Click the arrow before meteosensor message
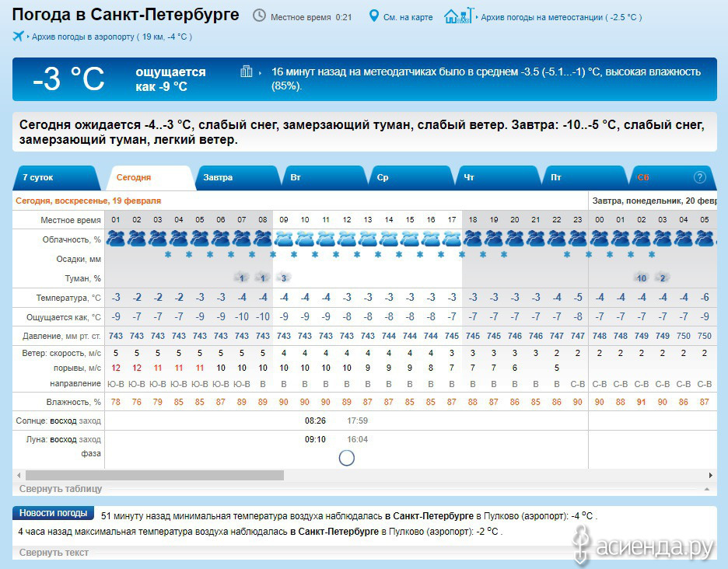The width and height of the screenshot is (728, 569). coord(260,73)
